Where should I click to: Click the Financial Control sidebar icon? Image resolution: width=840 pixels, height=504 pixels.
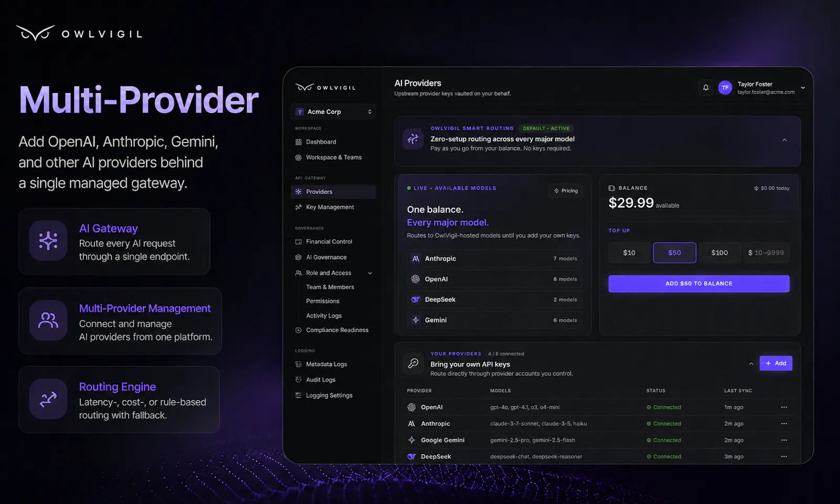click(x=299, y=241)
